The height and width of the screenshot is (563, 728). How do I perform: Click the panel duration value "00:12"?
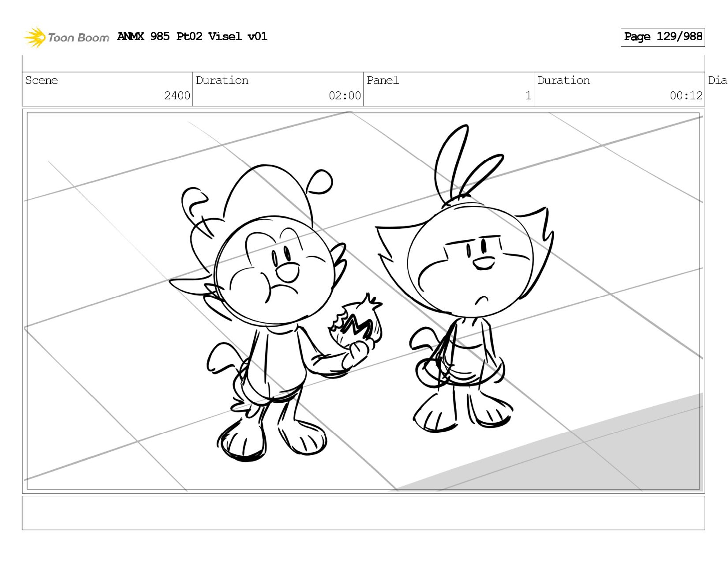point(686,96)
